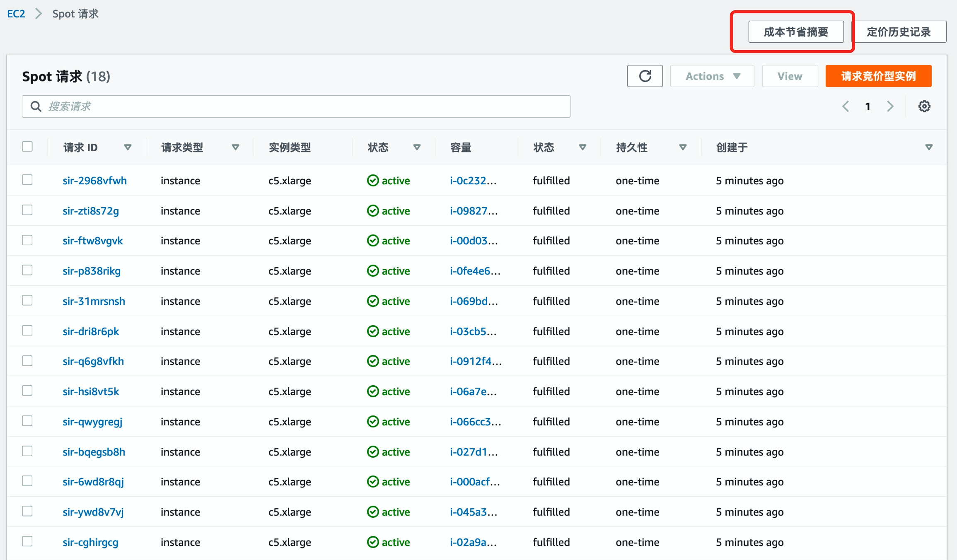Select the sir-qwygregj row checkbox

click(27, 421)
